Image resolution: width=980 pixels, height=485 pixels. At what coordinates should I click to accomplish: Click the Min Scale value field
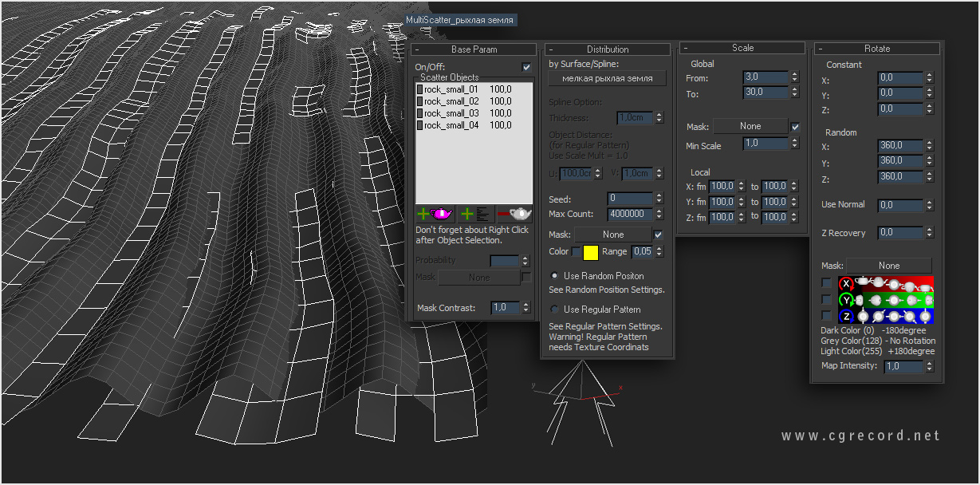coord(766,144)
